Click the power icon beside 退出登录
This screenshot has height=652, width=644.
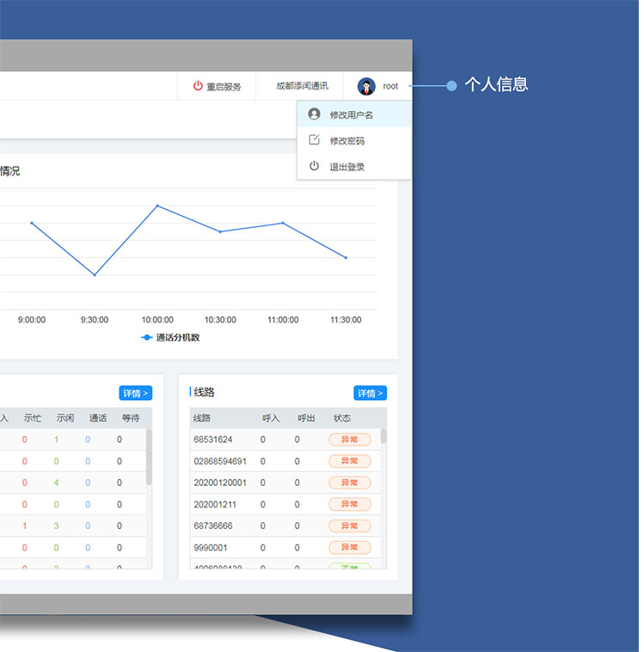(314, 166)
